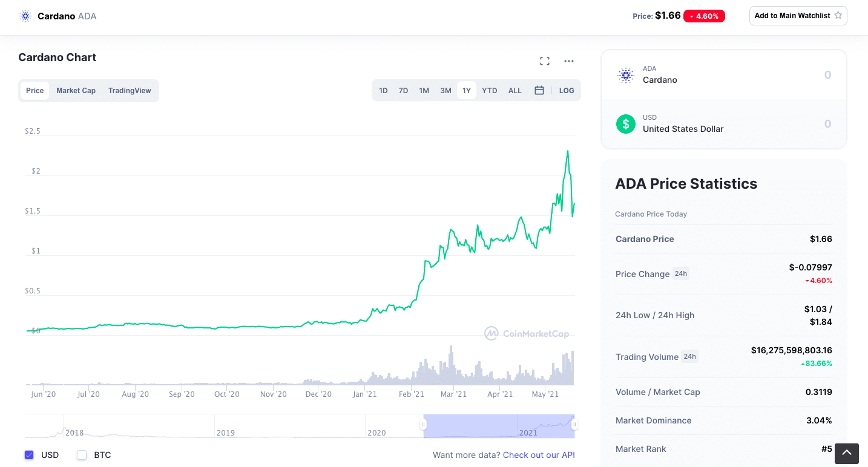This screenshot has width=868, height=467.
Task: Select the 1D time range
Action: click(x=384, y=91)
